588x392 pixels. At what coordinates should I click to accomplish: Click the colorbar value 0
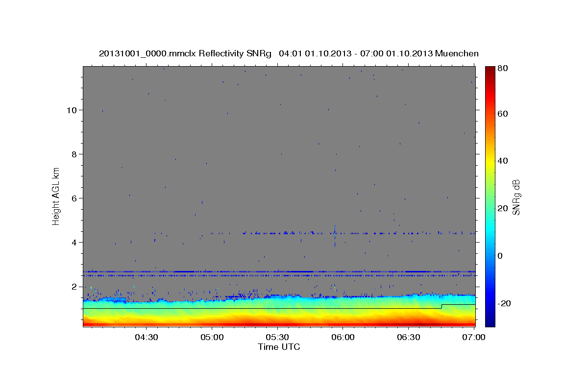point(501,256)
